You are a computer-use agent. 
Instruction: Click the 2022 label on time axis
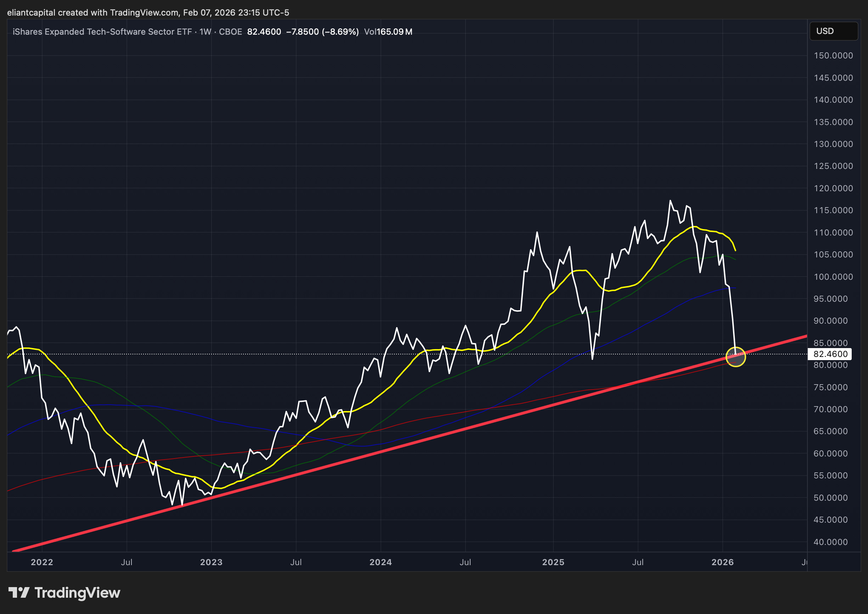click(41, 562)
